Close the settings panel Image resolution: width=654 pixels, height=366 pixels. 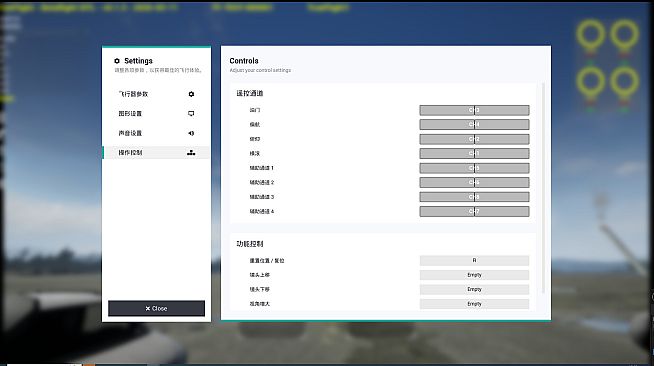tap(156, 308)
